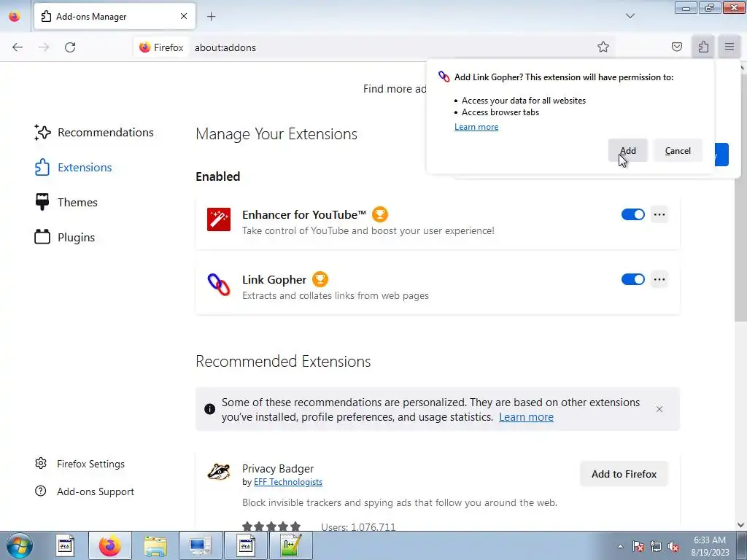
Task: Click the Link Gopher chain-link icon in list
Action: pyautogui.click(x=219, y=284)
